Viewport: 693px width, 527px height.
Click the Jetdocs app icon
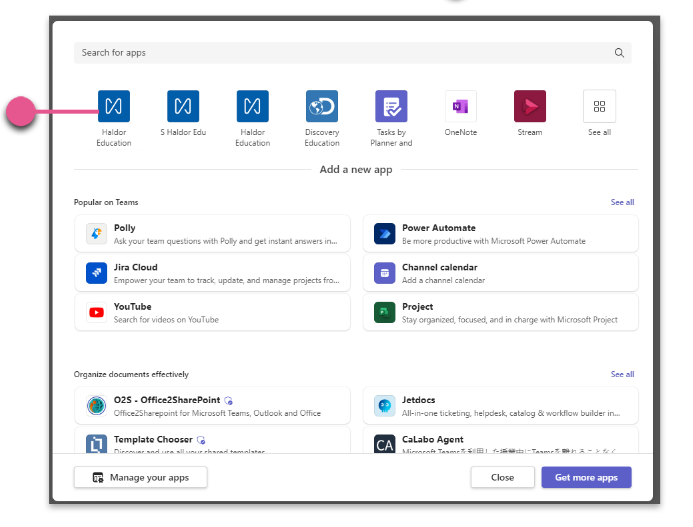pyautogui.click(x=385, y=405)
